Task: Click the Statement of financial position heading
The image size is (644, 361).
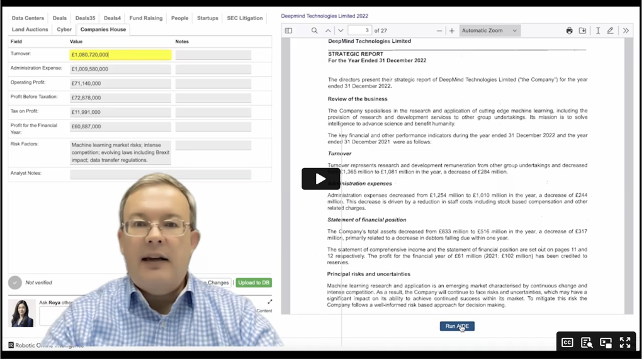Action: pos(368,221)
